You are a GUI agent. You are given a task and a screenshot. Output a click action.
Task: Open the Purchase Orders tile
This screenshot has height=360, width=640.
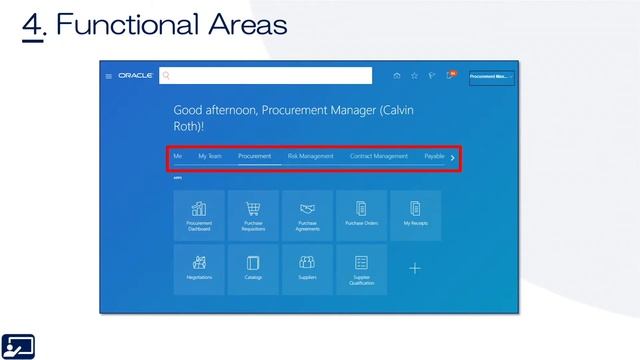click(x=362, y=216)
